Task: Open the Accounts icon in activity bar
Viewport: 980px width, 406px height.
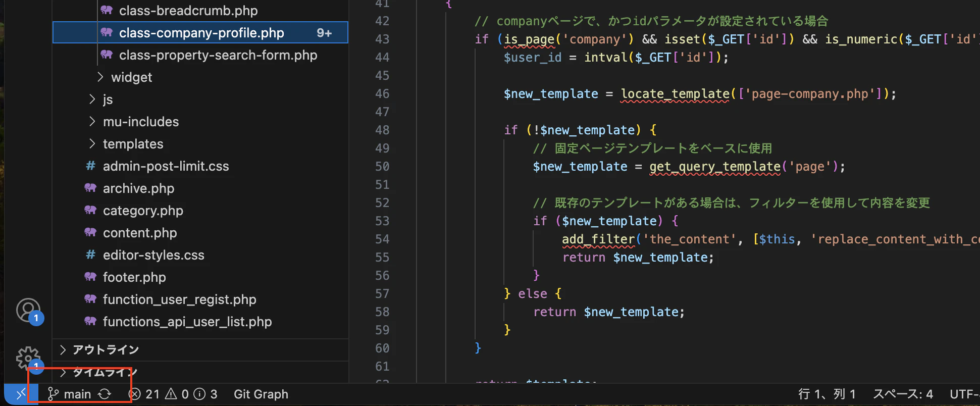Action: click(x=28, y=310)
